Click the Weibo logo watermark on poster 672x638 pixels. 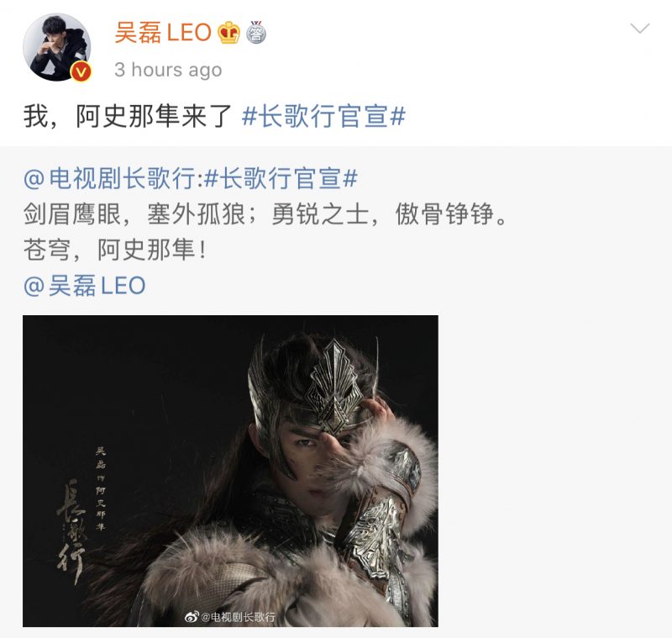pyautogui.click(x=192, y=616)
